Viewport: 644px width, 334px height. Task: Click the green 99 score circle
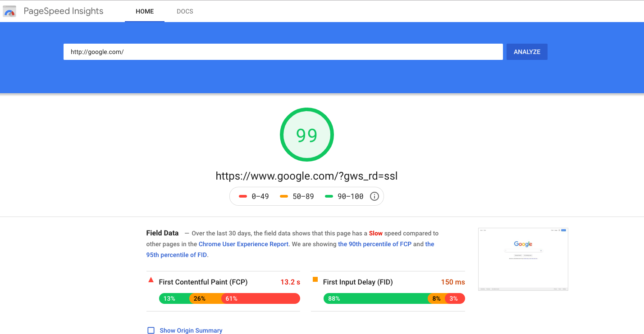point(306,135)
